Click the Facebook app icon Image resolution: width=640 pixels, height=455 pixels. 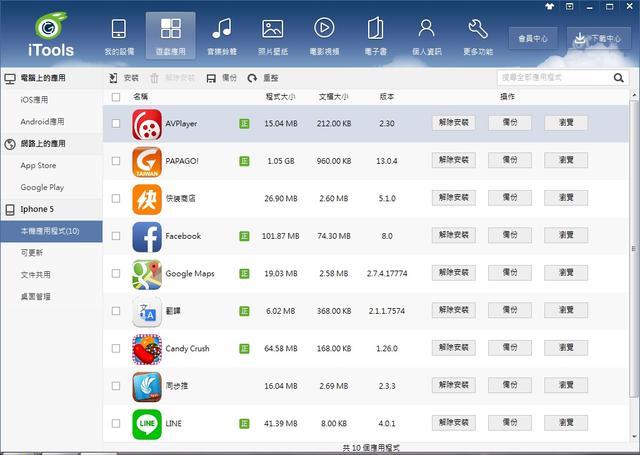(x=147, y=237)
